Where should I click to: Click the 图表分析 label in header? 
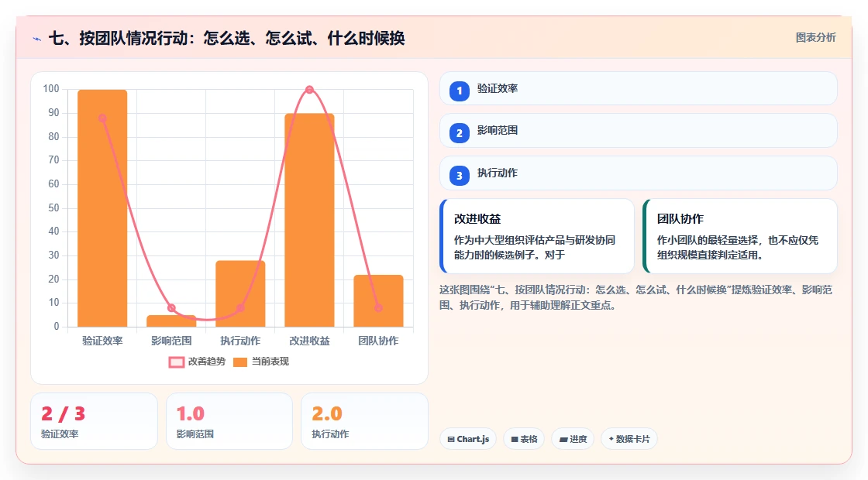(815, 38)
